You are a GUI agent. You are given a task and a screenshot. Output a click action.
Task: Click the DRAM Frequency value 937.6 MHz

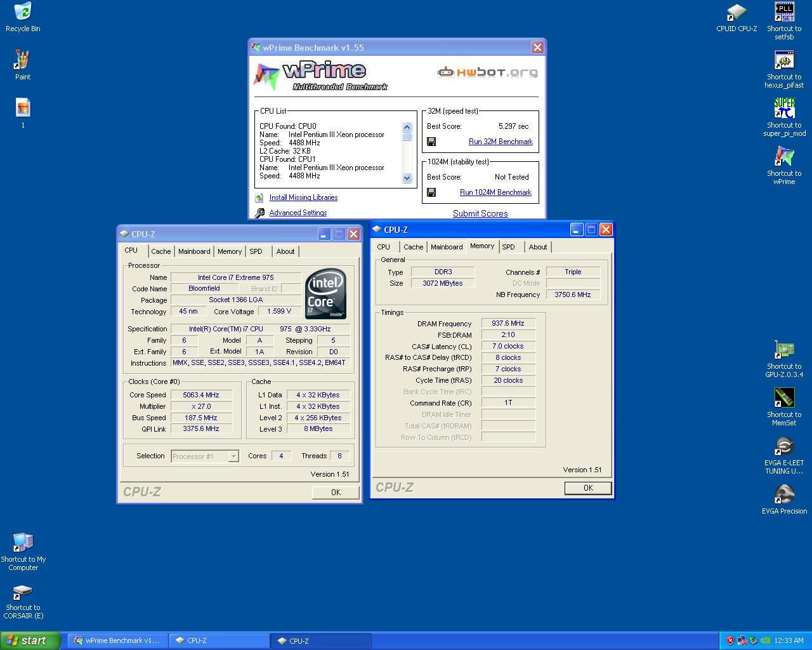click(508, 323)
